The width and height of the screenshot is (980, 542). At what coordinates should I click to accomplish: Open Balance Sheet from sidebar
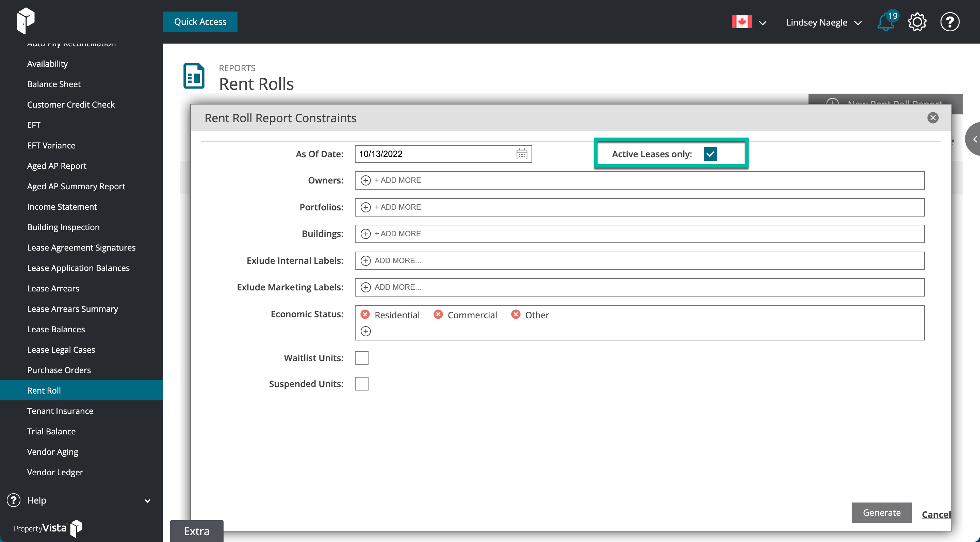click(x=54, y=84)
